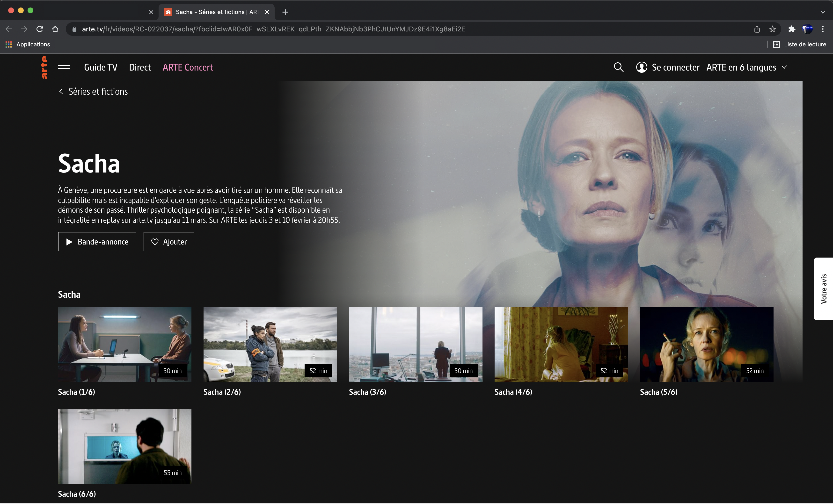Open the Votre avis feedback tab
The image size is (833, 504).
click(x=824, y=288)
